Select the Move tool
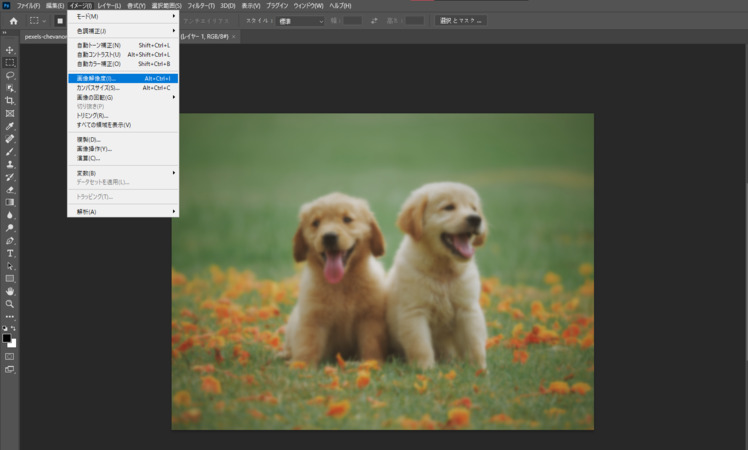 tap(10, 50)
